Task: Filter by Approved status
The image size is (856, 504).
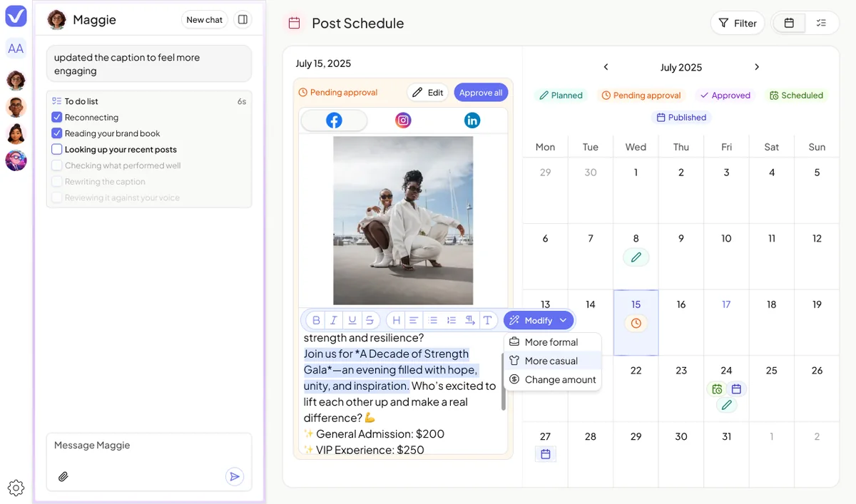Action: pyautogui.click(x=725, y=95)
